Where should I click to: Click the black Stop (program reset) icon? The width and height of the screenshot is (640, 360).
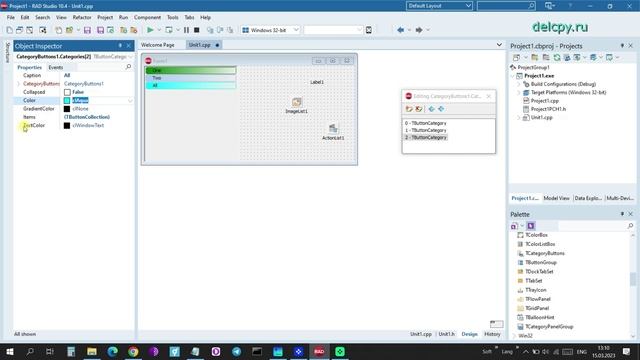pyautogui.click(x=196, y=30)
